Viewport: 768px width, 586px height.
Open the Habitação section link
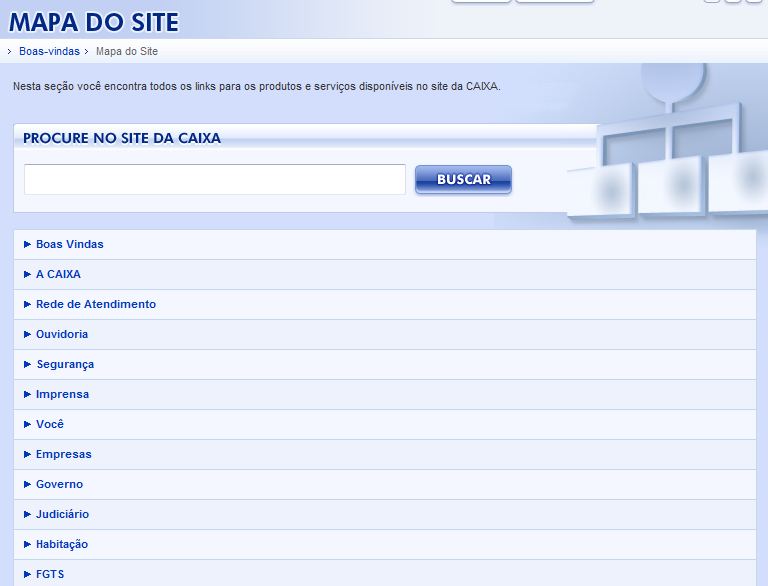62,544
